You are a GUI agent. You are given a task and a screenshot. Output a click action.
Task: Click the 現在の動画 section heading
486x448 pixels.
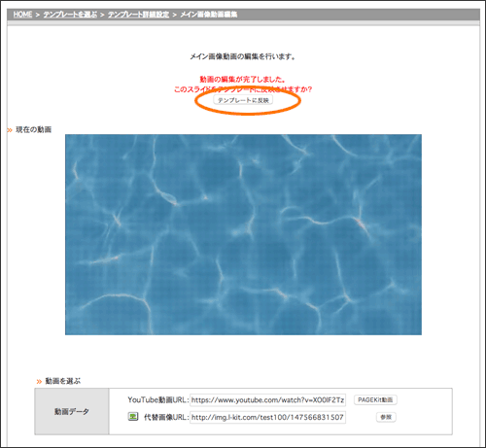(33, 130)
